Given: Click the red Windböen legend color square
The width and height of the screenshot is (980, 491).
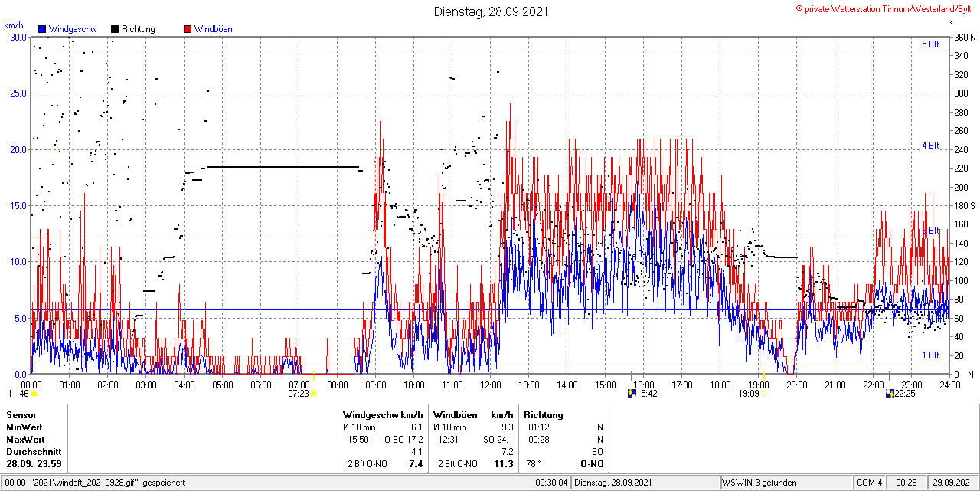Looking at the screenshot, I should [188, 29].
